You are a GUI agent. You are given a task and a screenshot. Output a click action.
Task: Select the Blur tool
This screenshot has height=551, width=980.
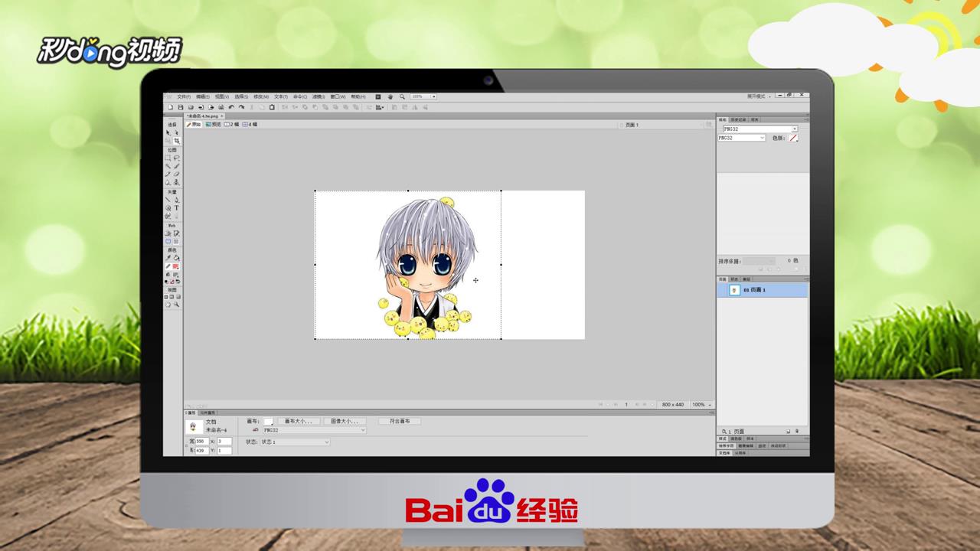[x=168, y=183]
